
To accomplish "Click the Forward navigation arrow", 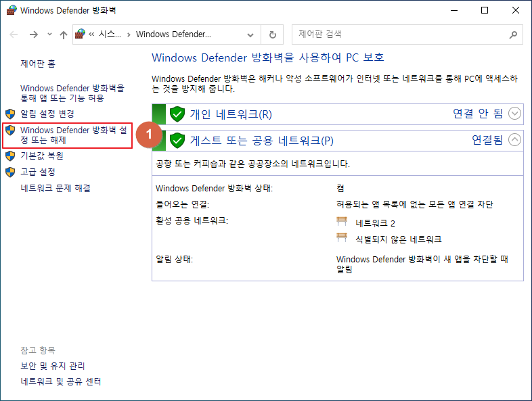I will (34, 34).
